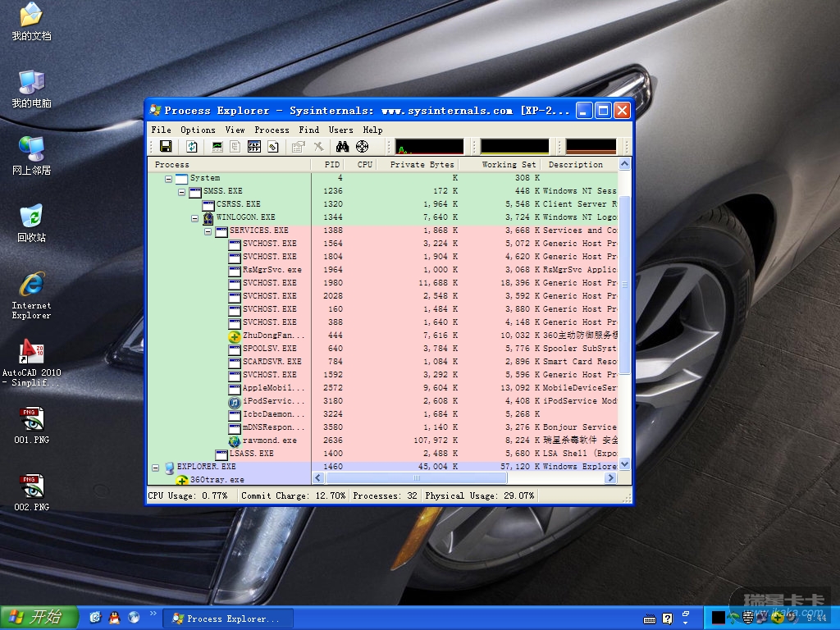Toggle the show lower pane toolbar icon
This screenshot has height=630, width=840.
[253, 147]
